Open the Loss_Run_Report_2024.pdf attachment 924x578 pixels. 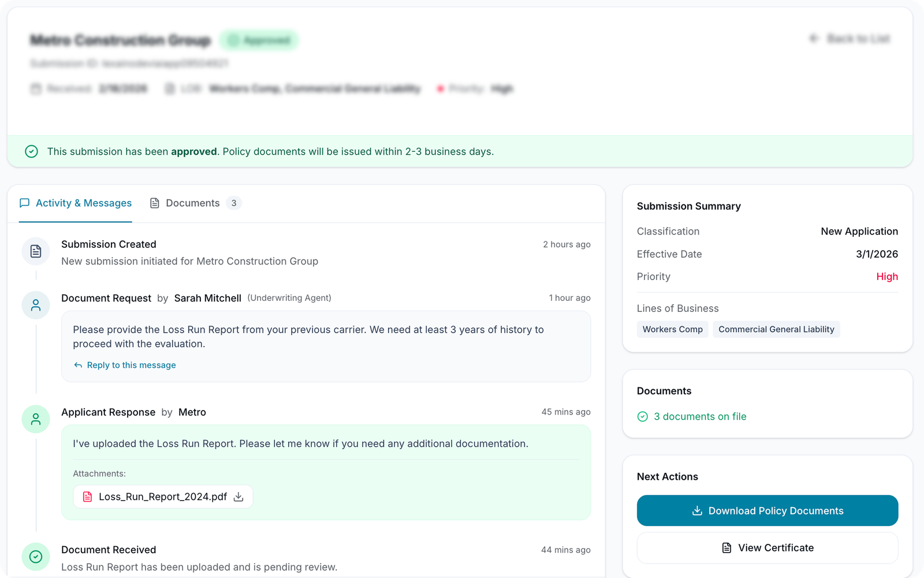pyautogui.click(x=162, y=497)
